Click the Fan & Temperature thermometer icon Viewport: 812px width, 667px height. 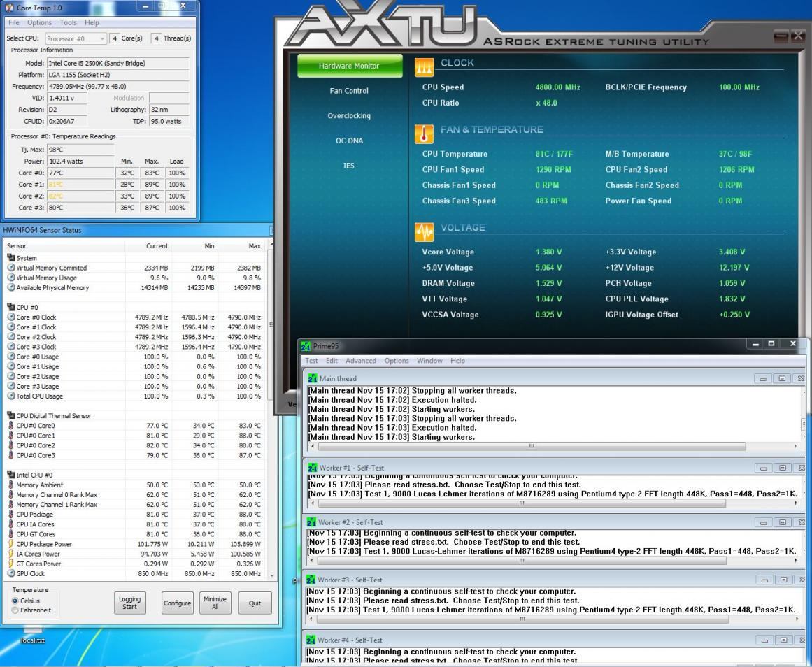click(424, 134)
